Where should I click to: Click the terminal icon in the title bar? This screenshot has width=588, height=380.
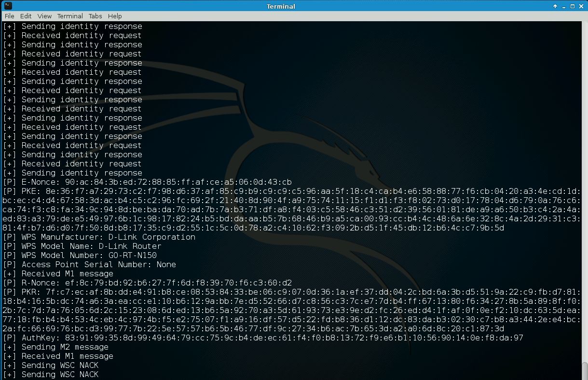8,6
